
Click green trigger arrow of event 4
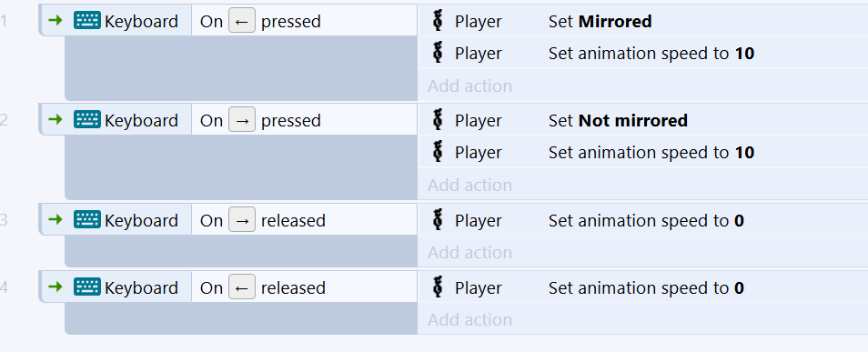tap(56, 287)
